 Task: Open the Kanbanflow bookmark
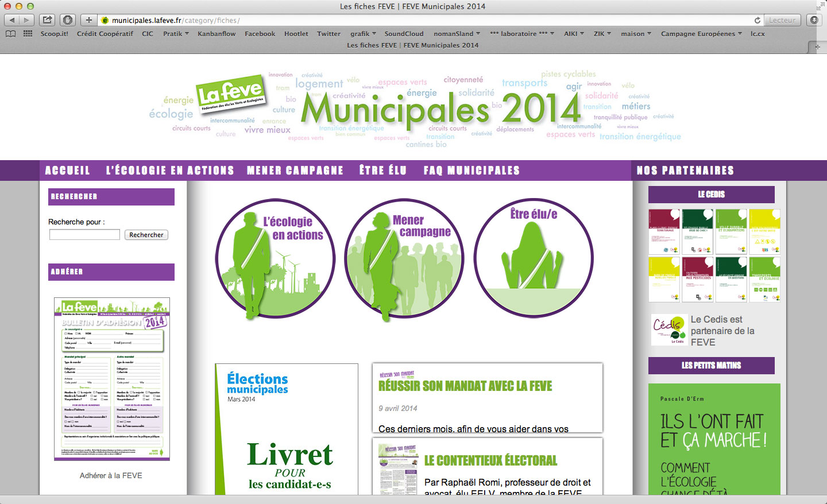[217, 34]
